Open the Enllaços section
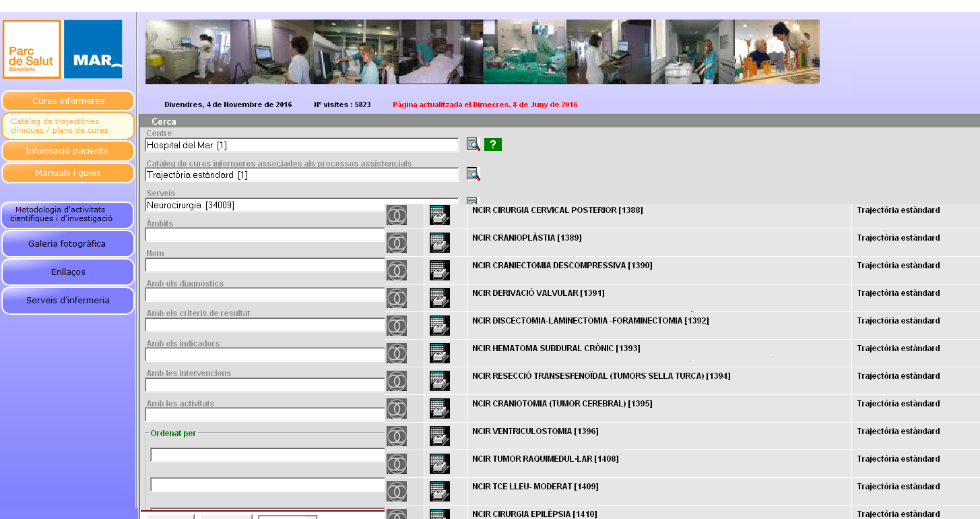This screenshot has width=980, height=519. [68, 272]
